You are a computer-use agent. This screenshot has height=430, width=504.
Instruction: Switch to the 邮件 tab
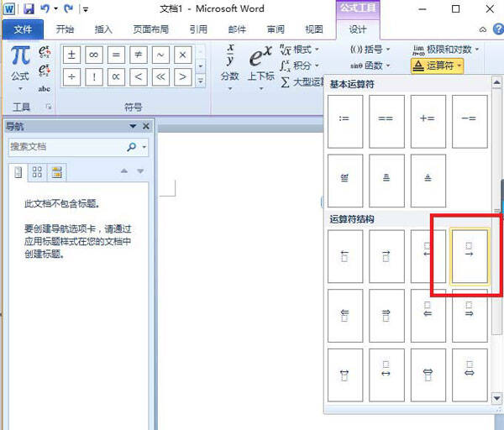237,29
